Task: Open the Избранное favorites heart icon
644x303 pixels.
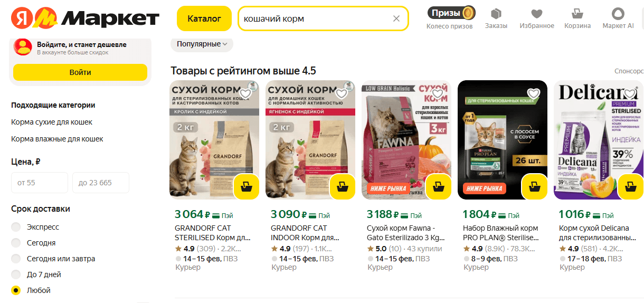Action: pos(537,14)
